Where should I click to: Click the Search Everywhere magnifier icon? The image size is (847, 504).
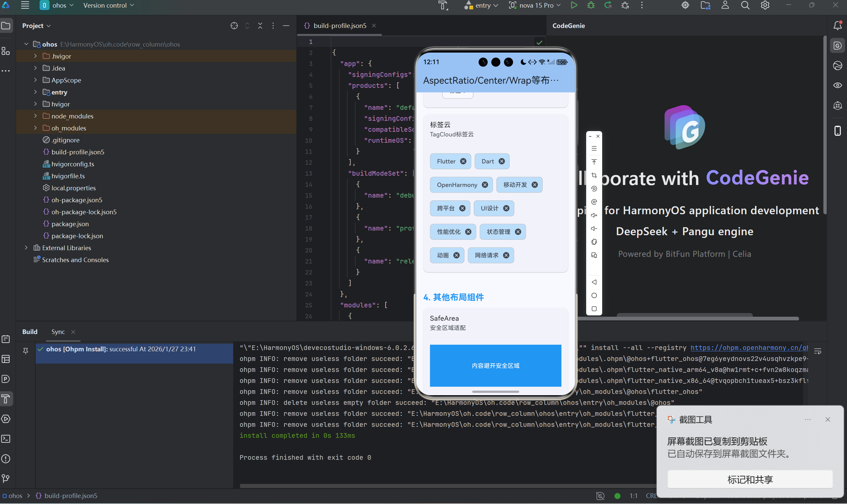[745, 5]
